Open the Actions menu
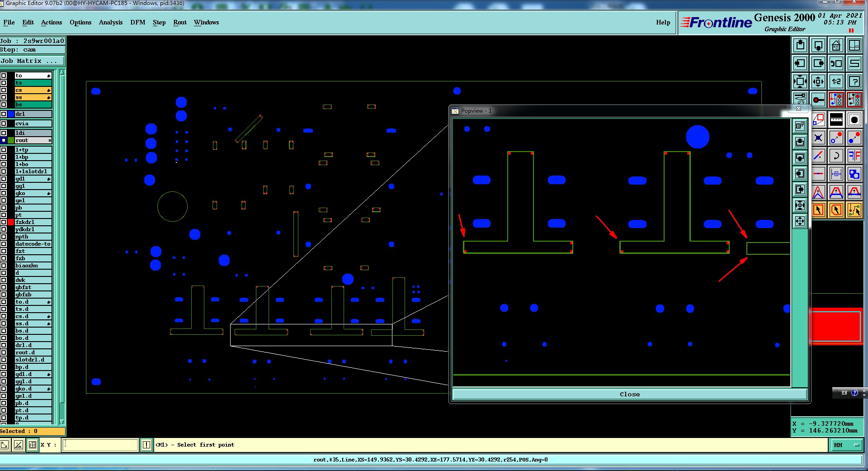 [52, 22]
